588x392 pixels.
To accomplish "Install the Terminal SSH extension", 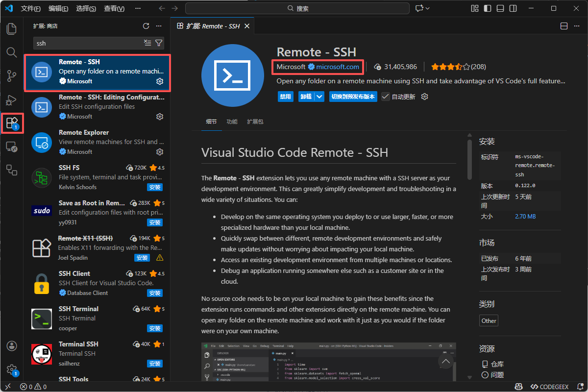I will tap(155, 364).
